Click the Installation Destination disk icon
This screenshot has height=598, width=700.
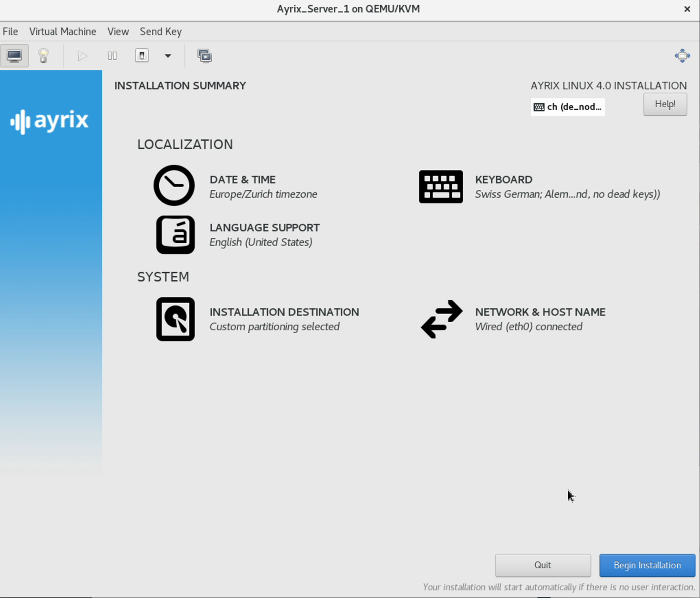pyautogui.click(x=176, y=319)
